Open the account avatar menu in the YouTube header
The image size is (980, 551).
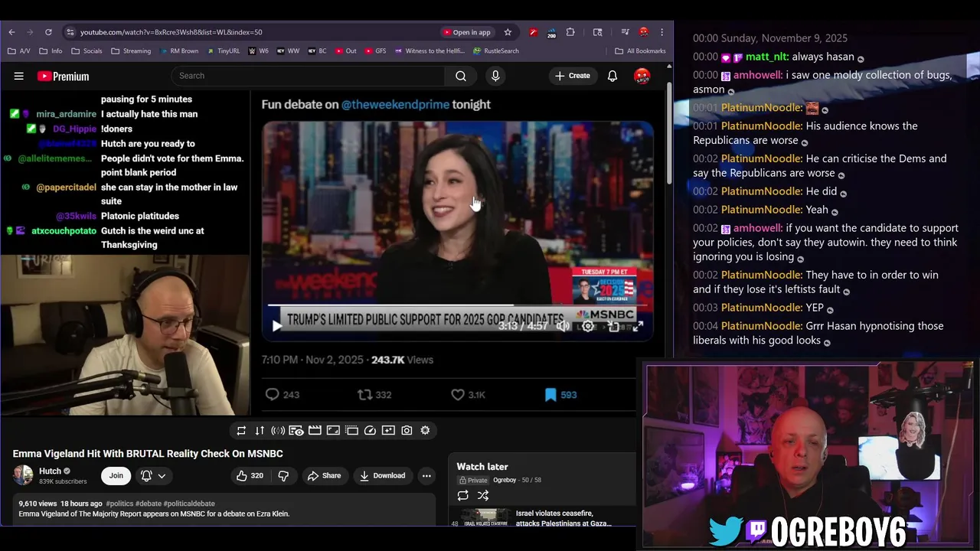pos(642,76)
